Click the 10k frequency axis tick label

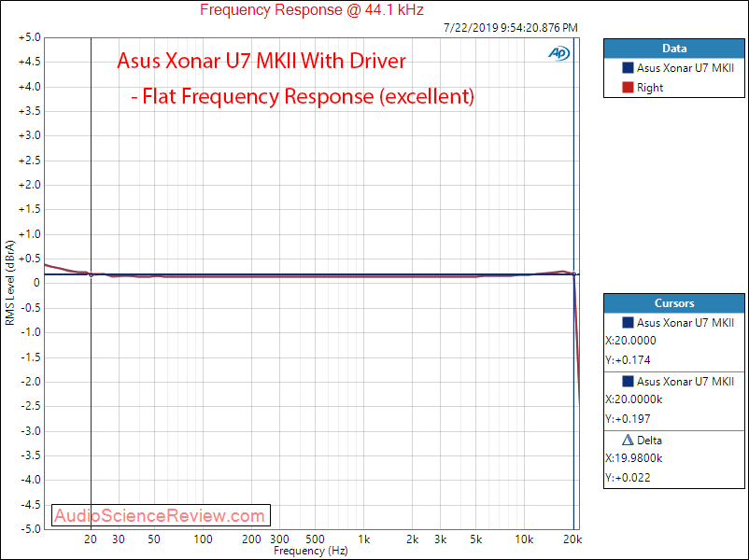coord(524,539)
